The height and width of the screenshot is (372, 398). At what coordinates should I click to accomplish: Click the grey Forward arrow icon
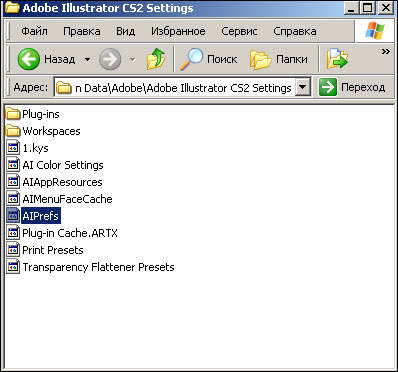(x=110, y=59)
